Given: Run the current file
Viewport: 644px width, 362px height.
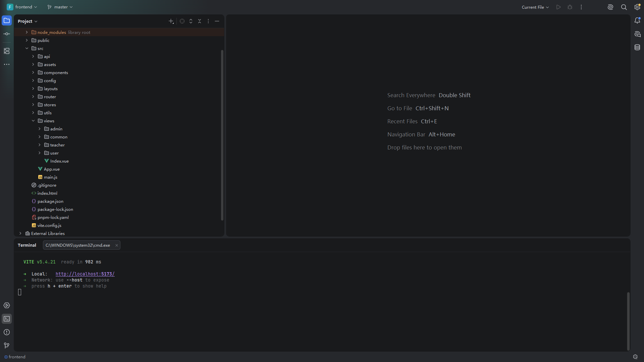Looking at the screenshot, I should [558, 7].
